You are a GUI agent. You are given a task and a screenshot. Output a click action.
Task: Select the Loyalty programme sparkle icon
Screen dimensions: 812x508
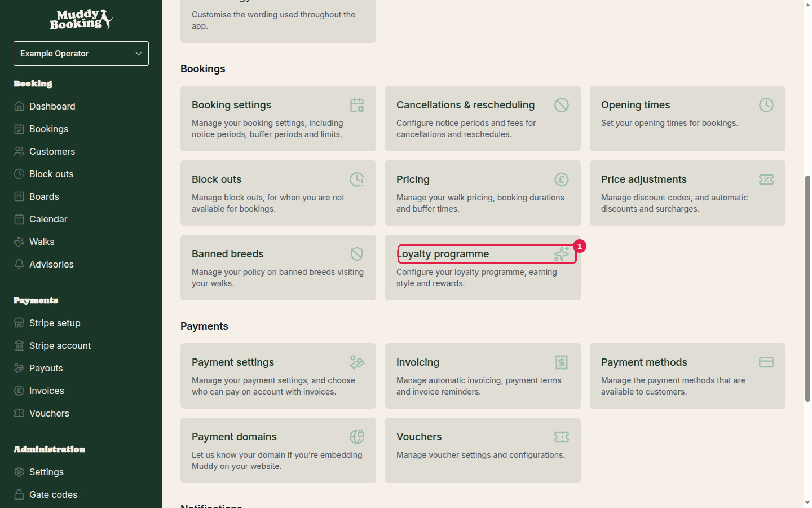point(561,254)
